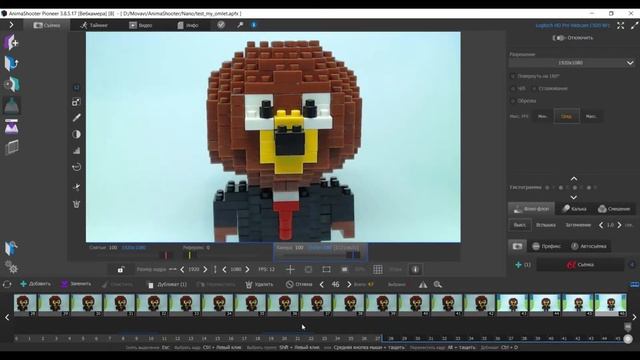640x360 pixels.
Task: Select the blue frame icon atop the preview tool strip
Action: (76, 87)
